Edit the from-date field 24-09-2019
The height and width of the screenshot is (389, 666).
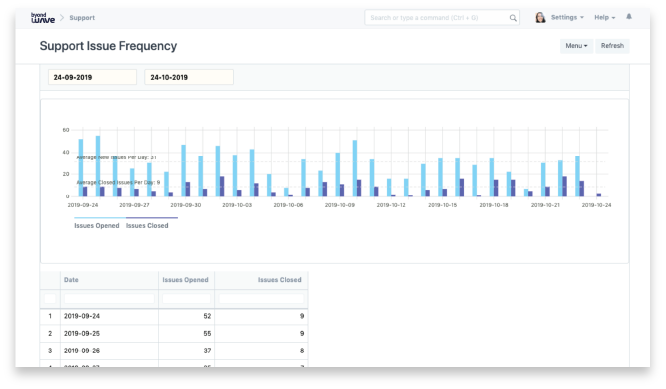click(x=92, y=77)
